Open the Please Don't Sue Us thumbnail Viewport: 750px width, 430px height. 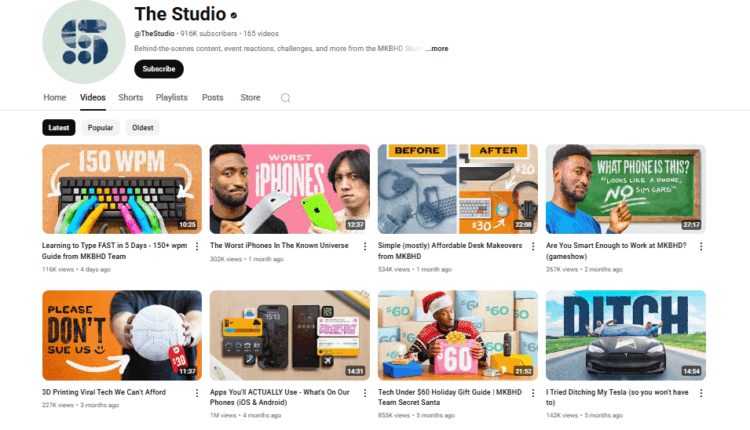click(122, 335)
